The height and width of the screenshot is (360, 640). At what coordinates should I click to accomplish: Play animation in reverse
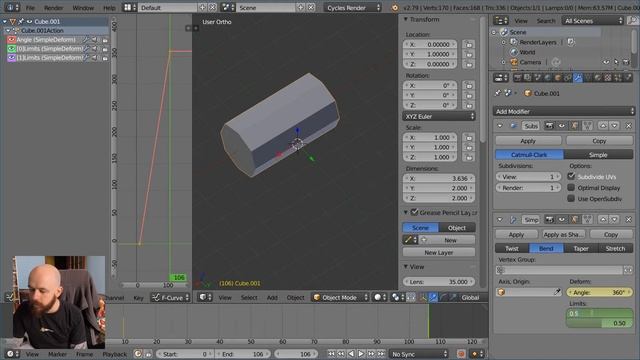pos(351,354)
